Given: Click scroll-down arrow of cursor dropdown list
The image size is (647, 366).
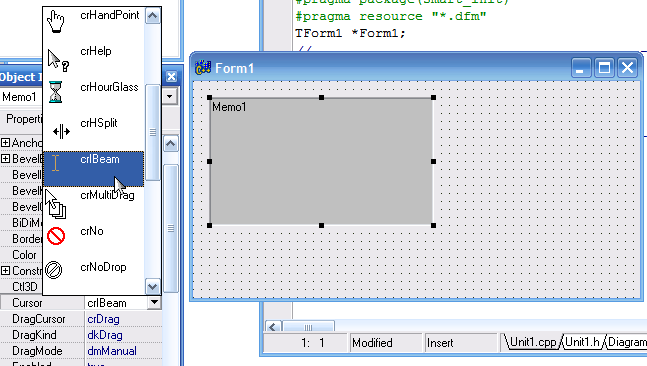Looking at the screenshot, I should (152, 286).
